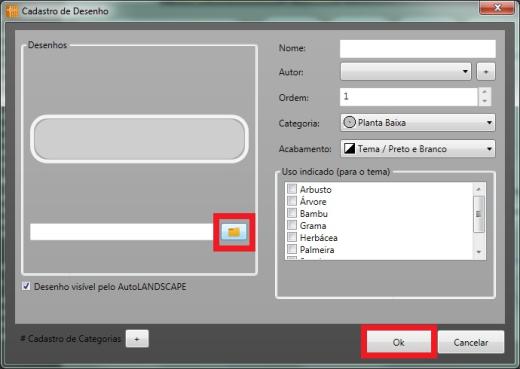
Task: Click the scrollbar up arrow in Uso indicado list
Action: (479, 189)
